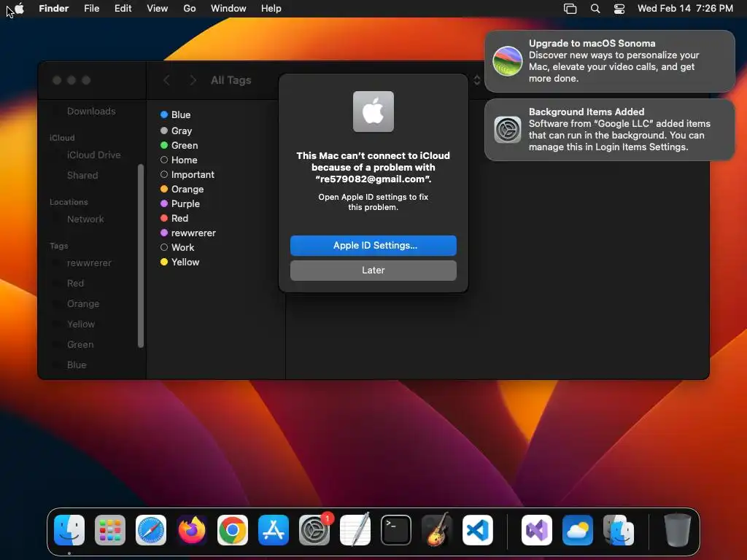The image size is (747, 560).
Task: Open Visual Studio Code in the Dock
Action: click(x=477, y=530)
